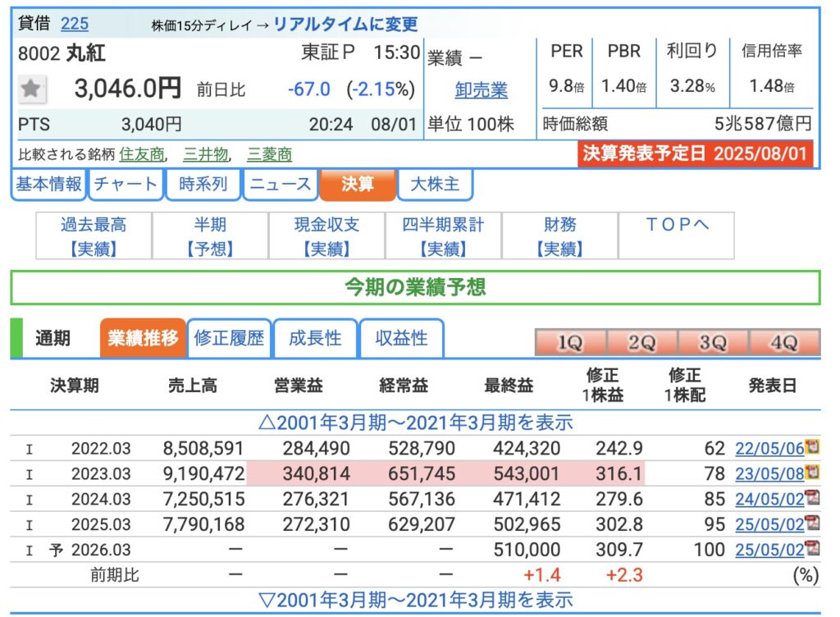
Task: Switch to real-time price via リアルタイムに変更
Action: pyautogui.click(x=345, y=24)
